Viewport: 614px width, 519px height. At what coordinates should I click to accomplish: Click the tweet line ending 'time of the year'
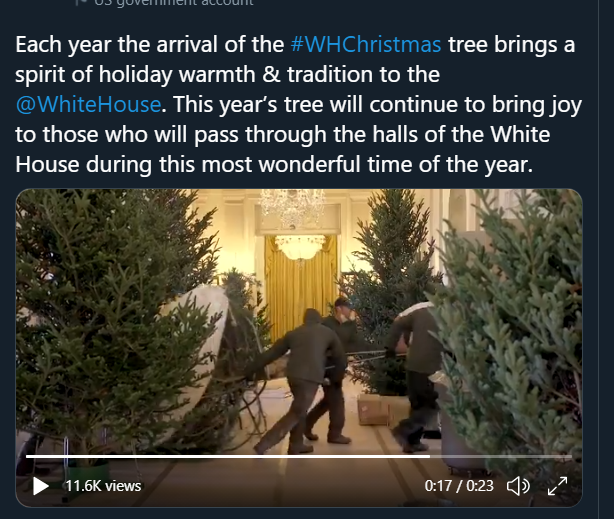point(274,164)
